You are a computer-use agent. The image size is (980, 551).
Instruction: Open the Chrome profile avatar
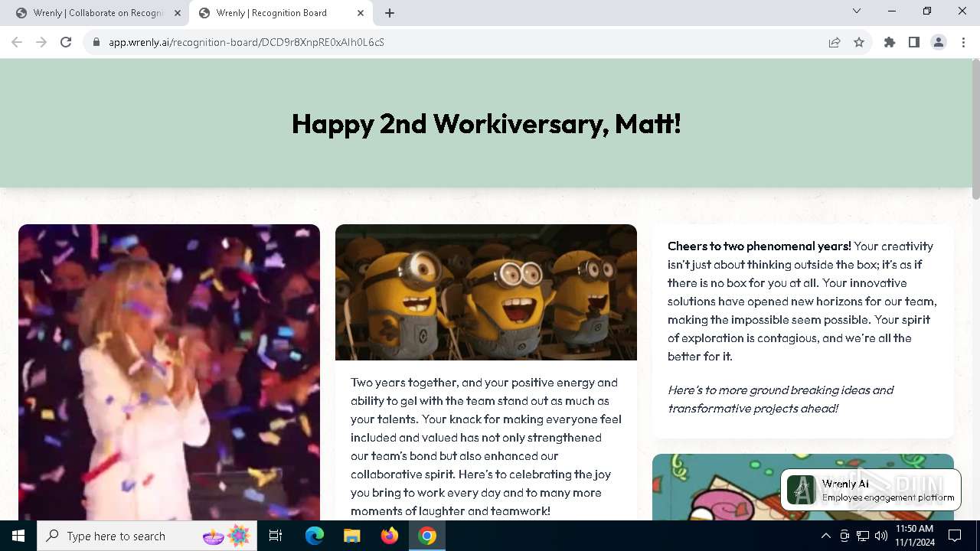point(939,42)
